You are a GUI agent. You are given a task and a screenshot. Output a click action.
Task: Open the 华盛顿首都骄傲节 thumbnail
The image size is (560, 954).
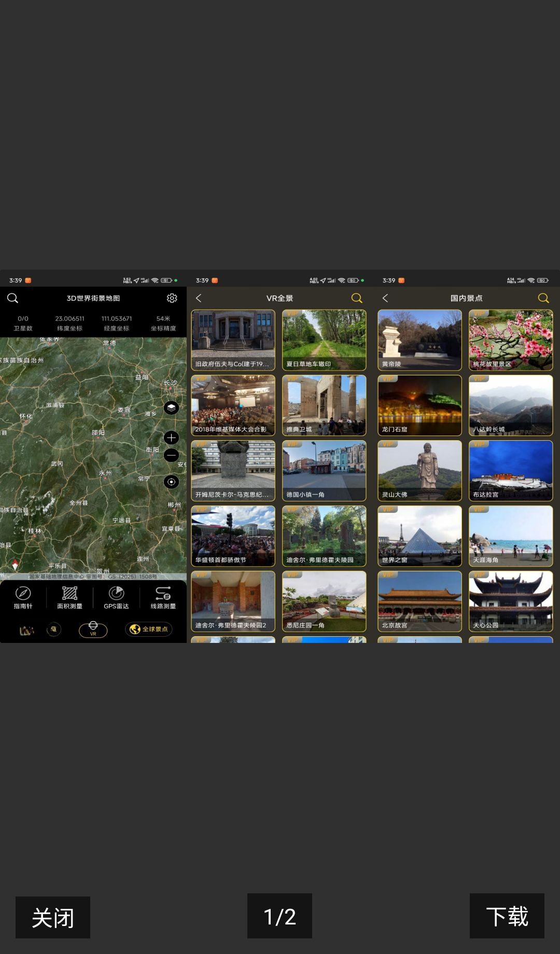click(233, 536)
